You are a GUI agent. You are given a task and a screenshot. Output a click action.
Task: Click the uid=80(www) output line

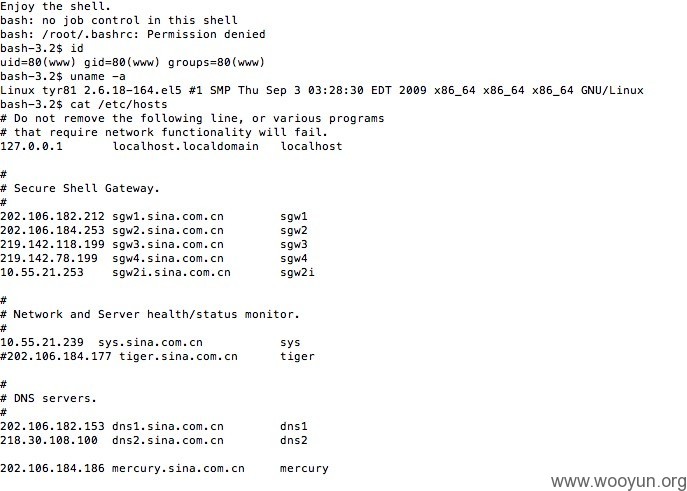click(x=132, y=62)
